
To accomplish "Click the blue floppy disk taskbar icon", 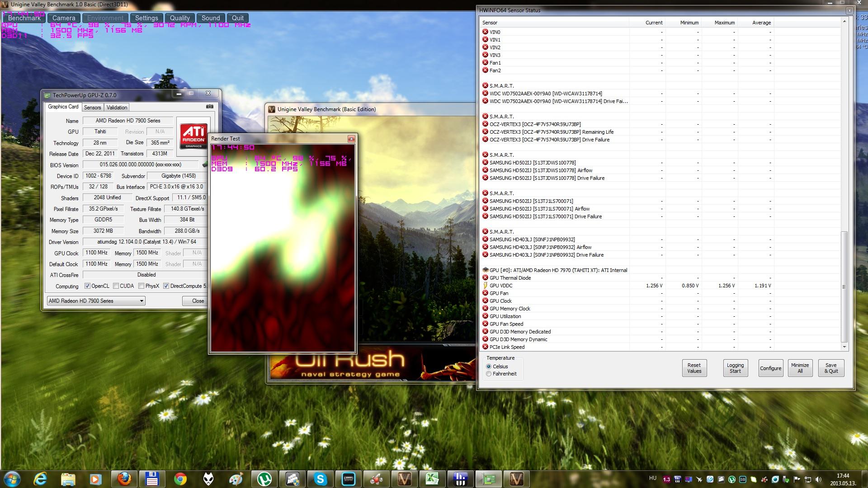I will [152, 479].
